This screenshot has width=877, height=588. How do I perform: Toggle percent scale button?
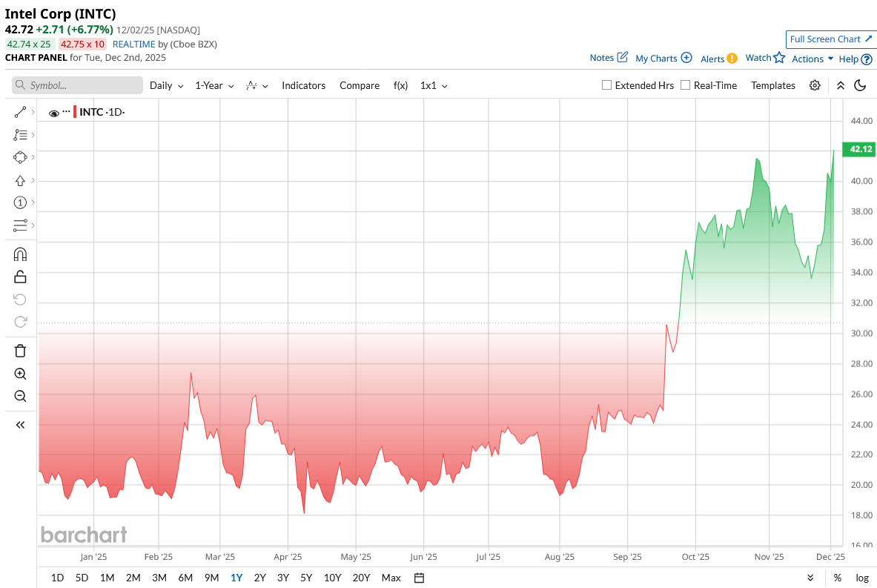coord(837,578)
